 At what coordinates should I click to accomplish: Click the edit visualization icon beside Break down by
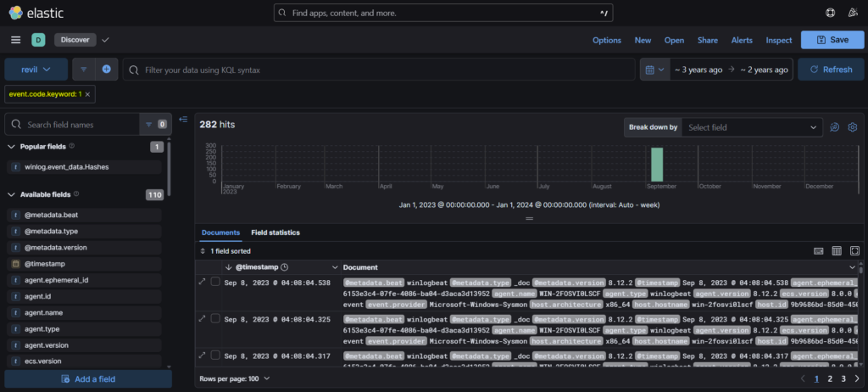coord(834,127)
